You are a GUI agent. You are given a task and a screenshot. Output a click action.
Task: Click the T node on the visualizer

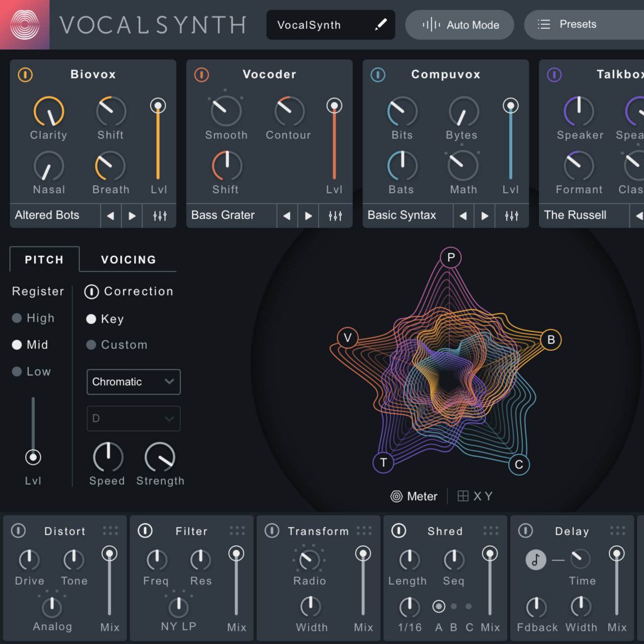click(x=383, y=462)
